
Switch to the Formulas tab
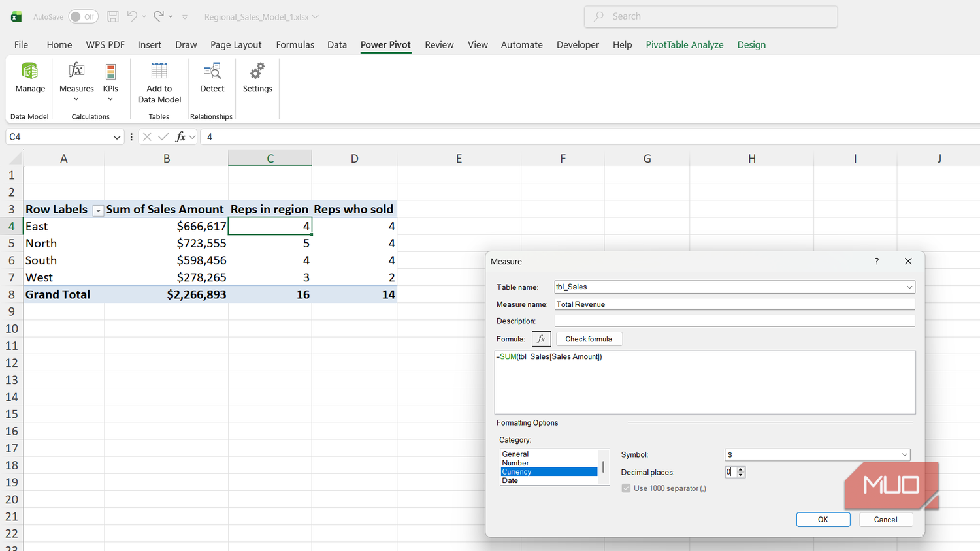295,44
